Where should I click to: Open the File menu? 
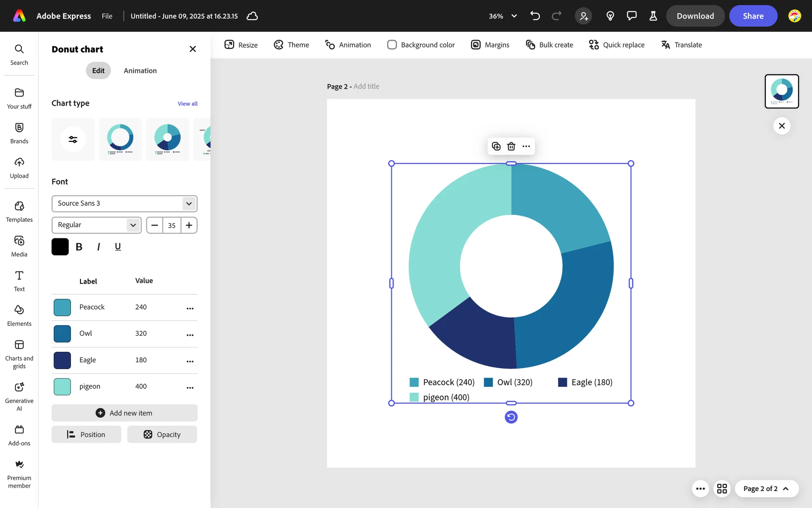click(107, 16)
